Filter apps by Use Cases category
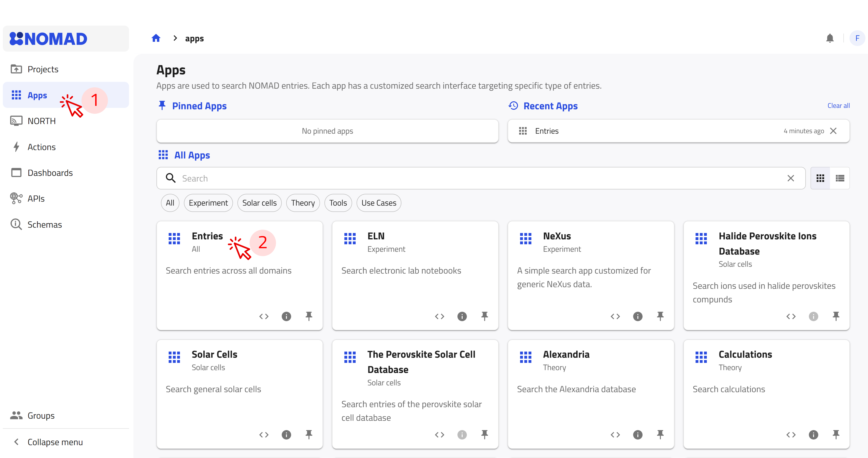This screenshot has width=868, height=458. click(x=379, y=203)
